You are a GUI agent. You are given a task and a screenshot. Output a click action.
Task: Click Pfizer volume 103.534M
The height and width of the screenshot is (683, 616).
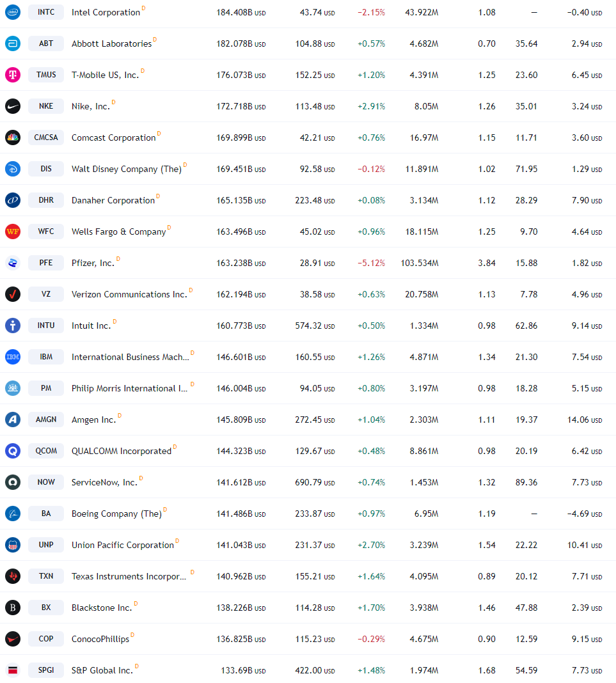pyautogui.click(x=420, y=263)
